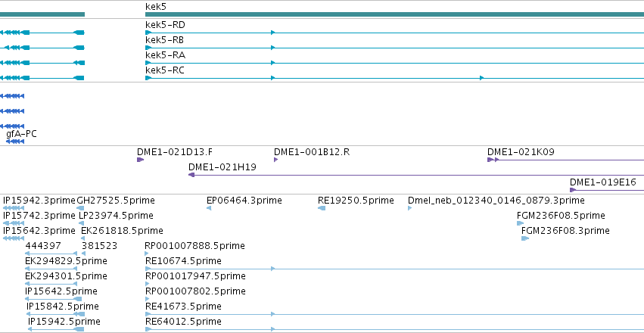The image size is (644, 333).
Task: Click the GH27525.5prime EST label
Action: (x=116, y=201)
